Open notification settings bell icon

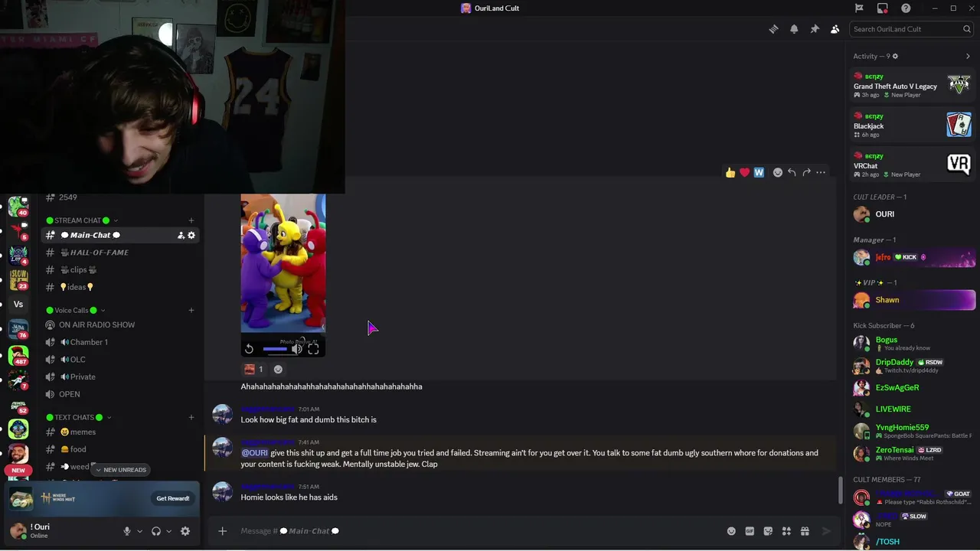794,29
